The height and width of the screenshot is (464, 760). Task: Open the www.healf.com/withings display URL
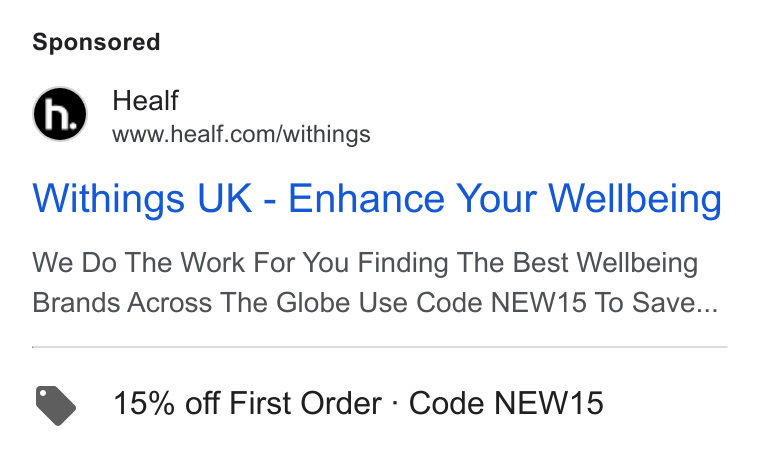click(241, 134)
